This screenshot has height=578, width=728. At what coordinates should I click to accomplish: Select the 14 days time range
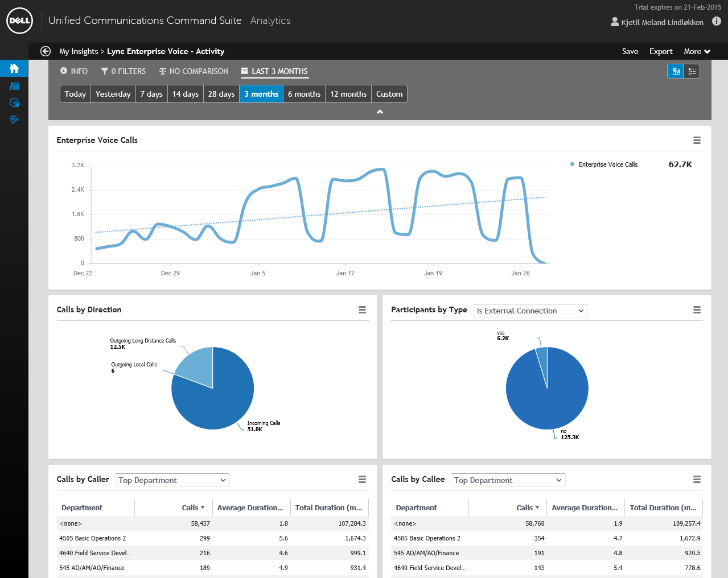click(x=186, y=94)
